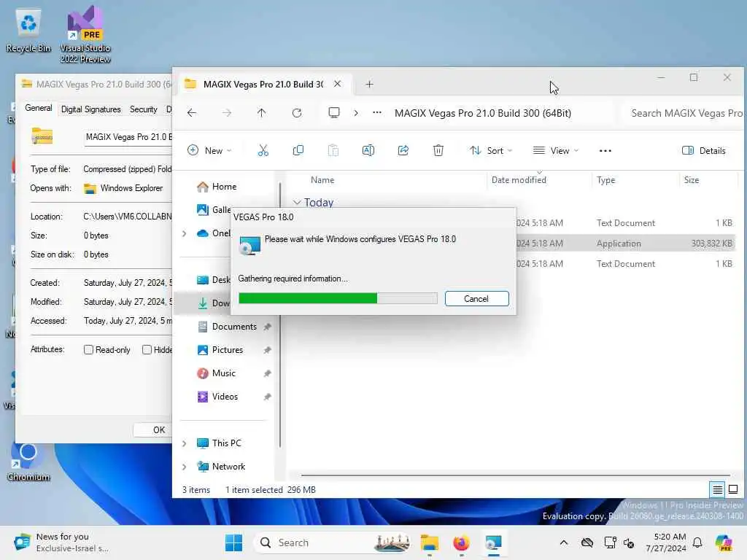This screenshot has height=560, width=747.
Task: Sort by the Name column header
Action: point(322,180)
